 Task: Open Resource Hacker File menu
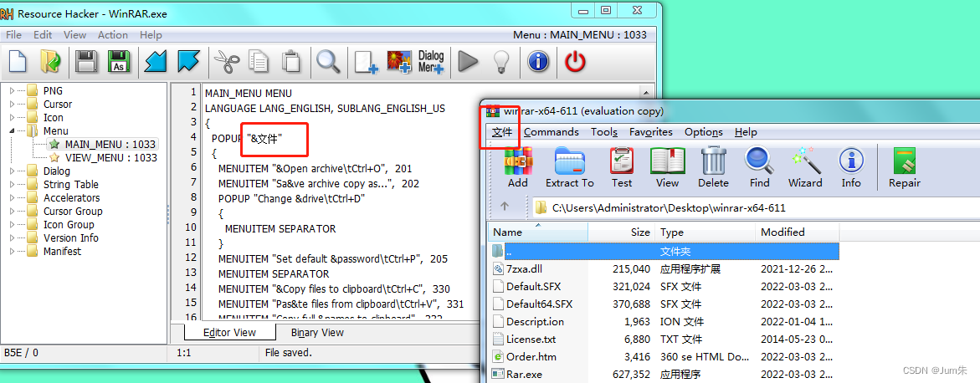point(13,35)
